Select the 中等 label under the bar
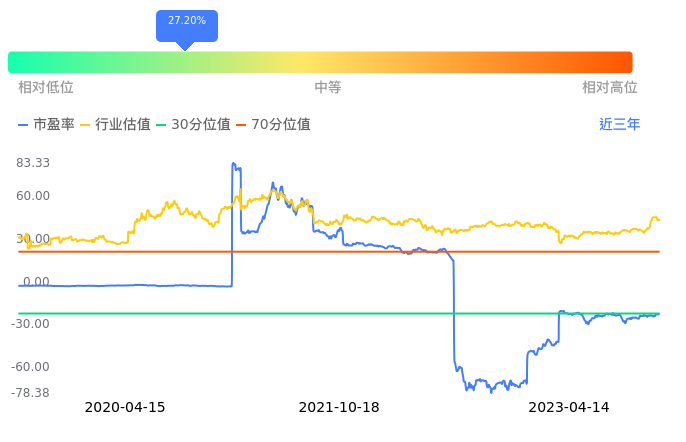 pyautogui.click(x=328, y=87)
